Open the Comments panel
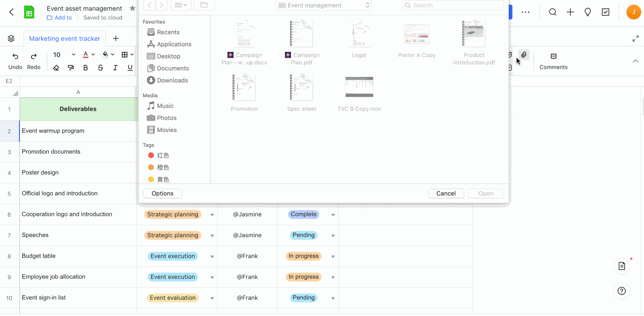Image resolution: width=644 pixels, height=316 pixels. [x=553, y=61]
